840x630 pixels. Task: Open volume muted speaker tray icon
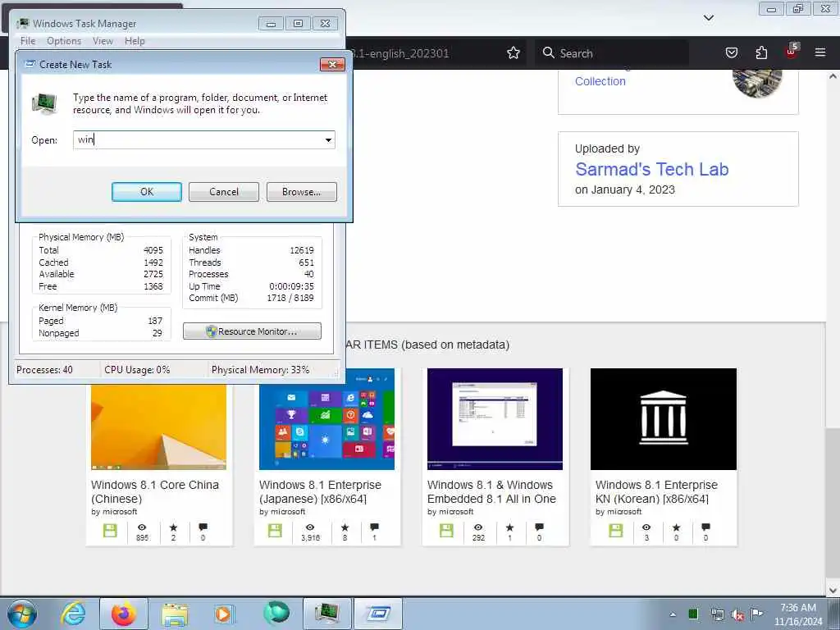pos(737,615)
